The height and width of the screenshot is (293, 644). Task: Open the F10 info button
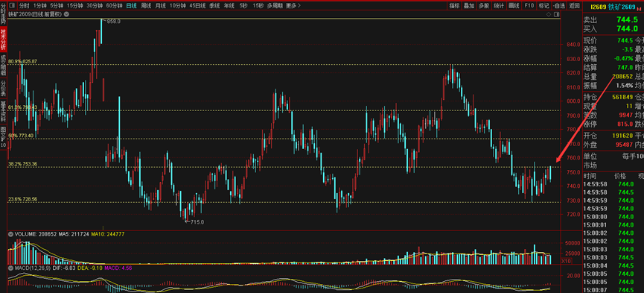[529, 6]
